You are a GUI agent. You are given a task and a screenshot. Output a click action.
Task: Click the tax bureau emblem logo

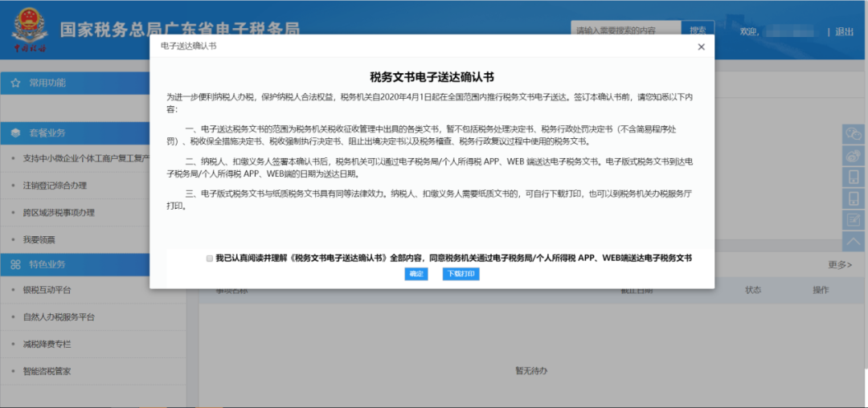click(30, 31)
